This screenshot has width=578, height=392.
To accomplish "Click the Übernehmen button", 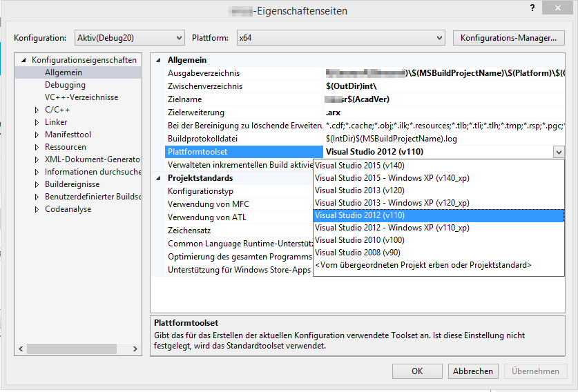I will pyautogui.click(x=535, y=371).
